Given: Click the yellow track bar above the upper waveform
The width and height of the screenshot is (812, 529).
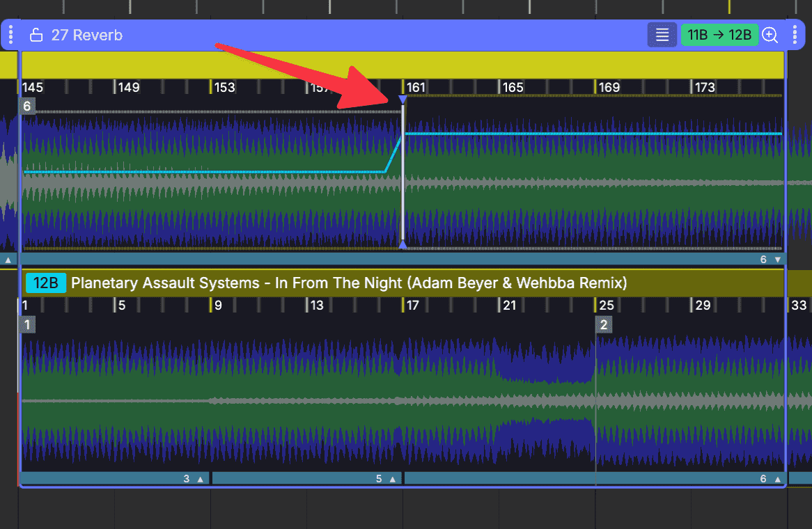Looking at the screenshot, I should tap(403, 65).
